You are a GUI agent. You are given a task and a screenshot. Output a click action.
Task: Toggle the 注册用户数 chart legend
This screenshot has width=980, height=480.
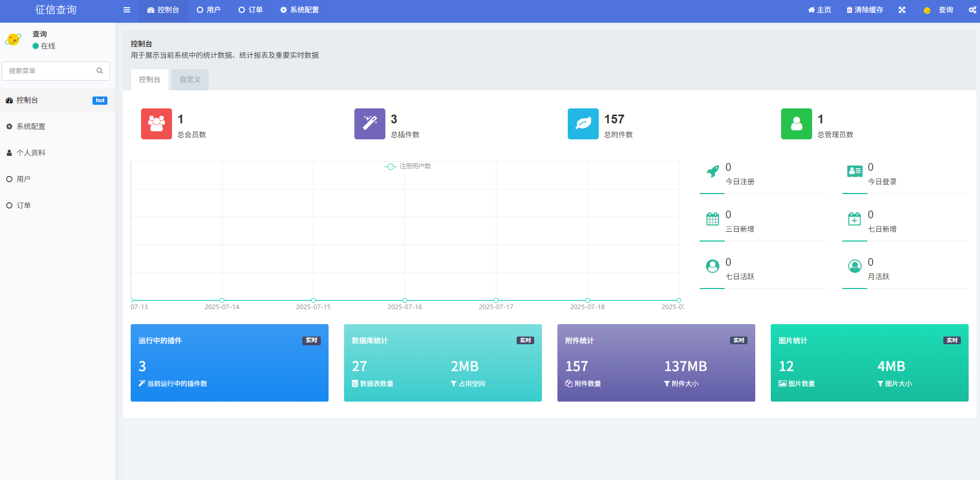[408, 166]
